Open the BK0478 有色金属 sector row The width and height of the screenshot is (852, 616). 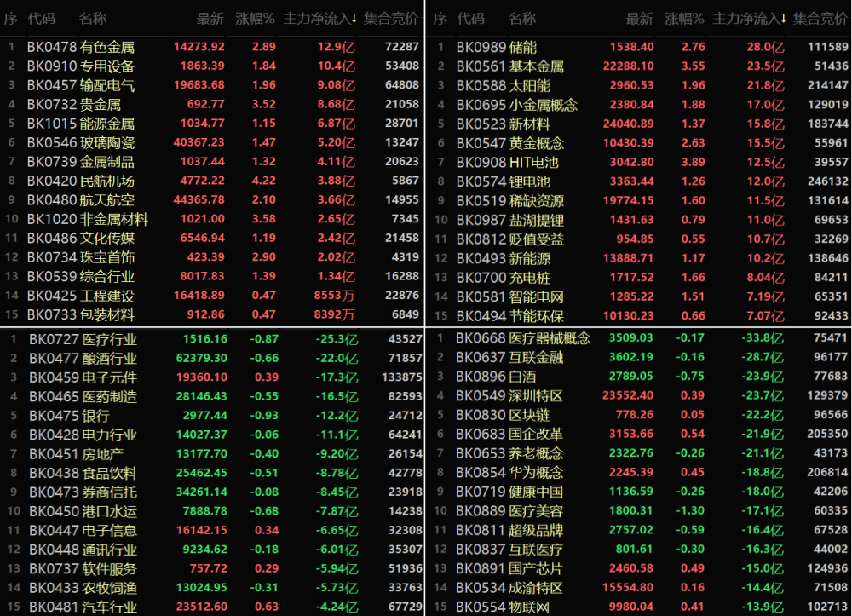pos(212,47)
